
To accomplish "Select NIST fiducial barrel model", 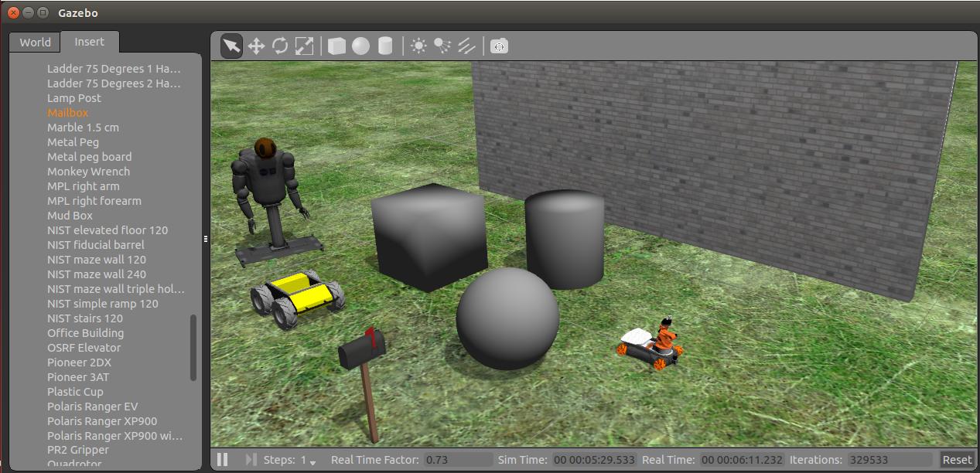I will (96, 244).
